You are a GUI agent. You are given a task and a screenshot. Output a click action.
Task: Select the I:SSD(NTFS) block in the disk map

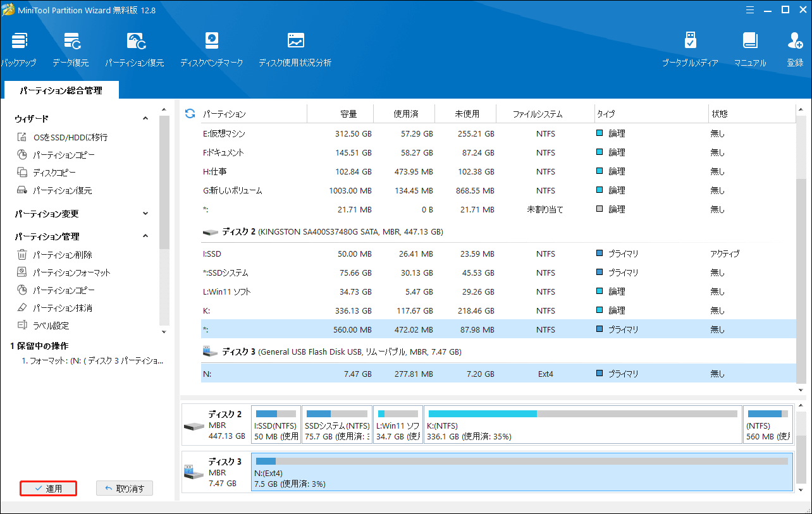tap(275, 425)
